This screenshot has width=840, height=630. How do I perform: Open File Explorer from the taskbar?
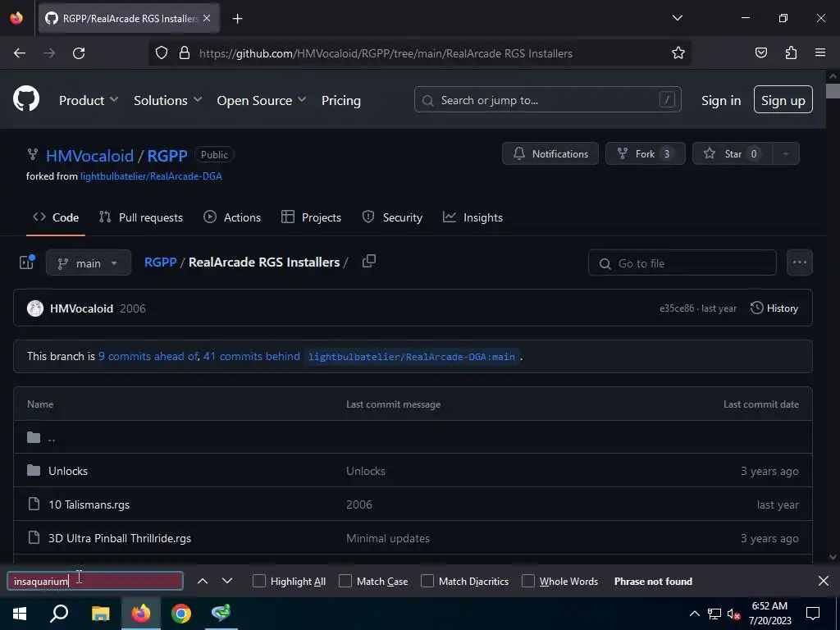pos(100,614)
